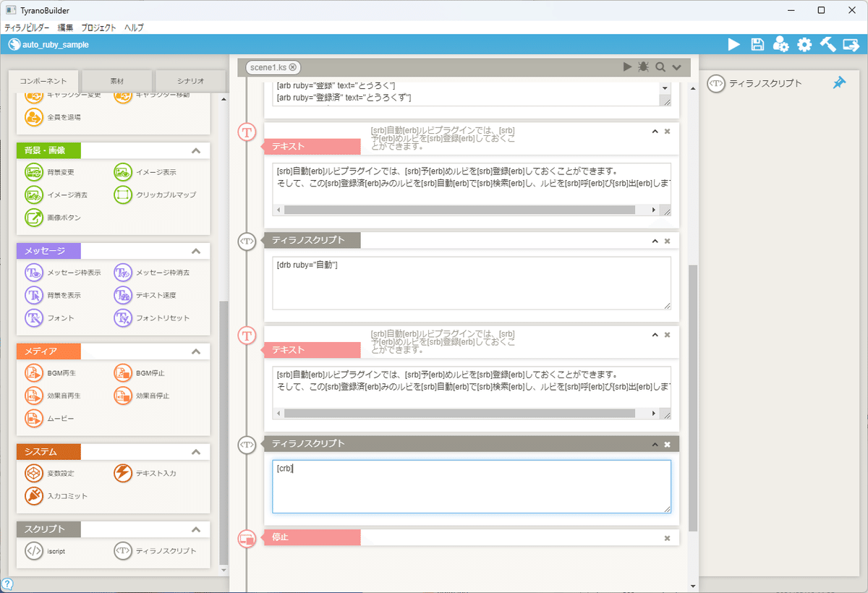This screenshot has height=593, width=868.
Task: Remove the ティラノスクリプト block containing [drb ruby]
Action: coord(667,241)
